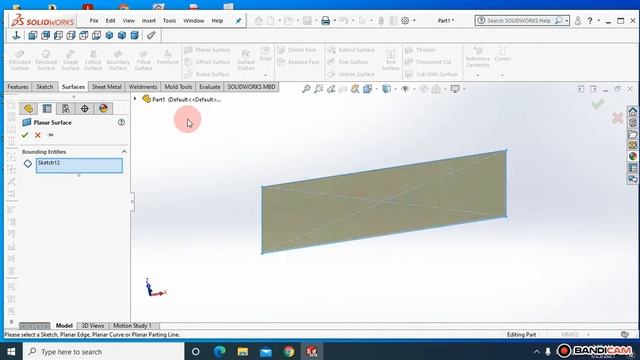Select Isometric view cube icon
The height and width of the screenshot is (360, 640).
(x=109, y=36)
